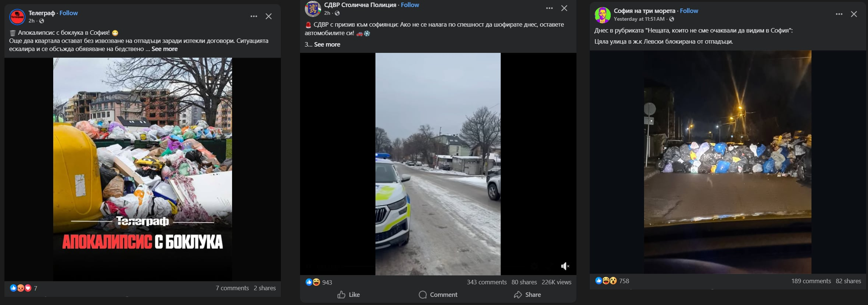The width and height of the screenshot is (868, 305).
Task: Like the СДВР police post
Action: click(348, 295)
